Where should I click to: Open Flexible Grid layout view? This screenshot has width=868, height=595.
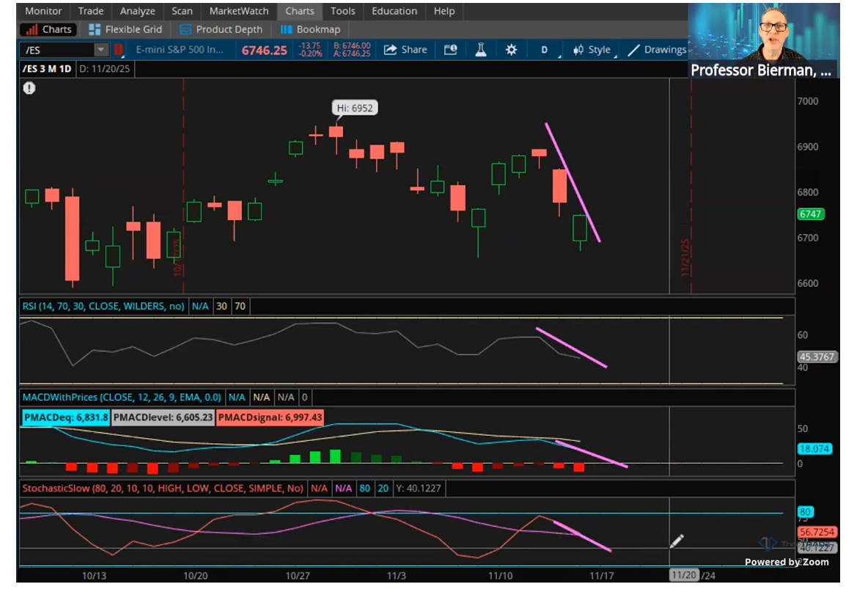point(125,29)
